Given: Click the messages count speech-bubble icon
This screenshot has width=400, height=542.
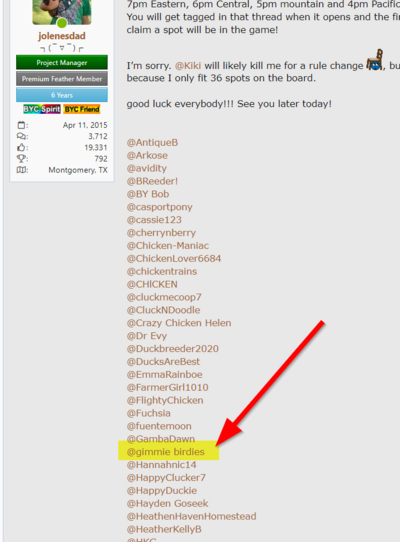Looking at the screenshot, I should (22, 136).
